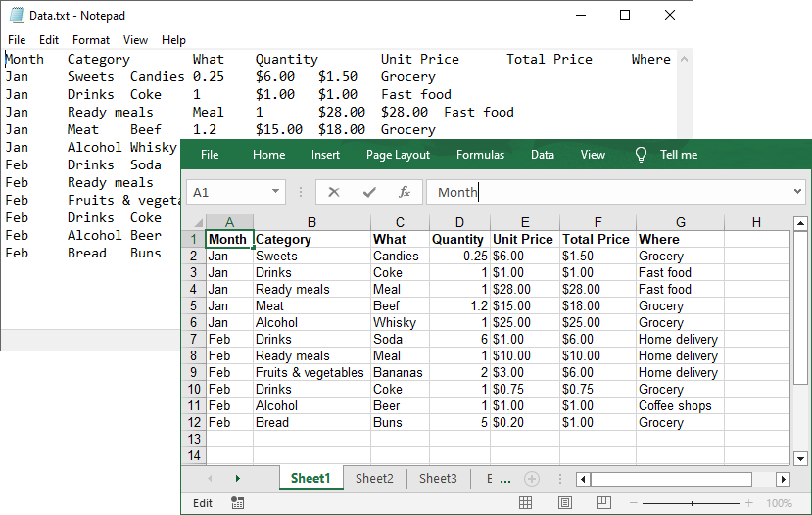This screenshot has width=812, height=515.
Task: Confirm entry with the checkmark icon
Action: (369, 192)
